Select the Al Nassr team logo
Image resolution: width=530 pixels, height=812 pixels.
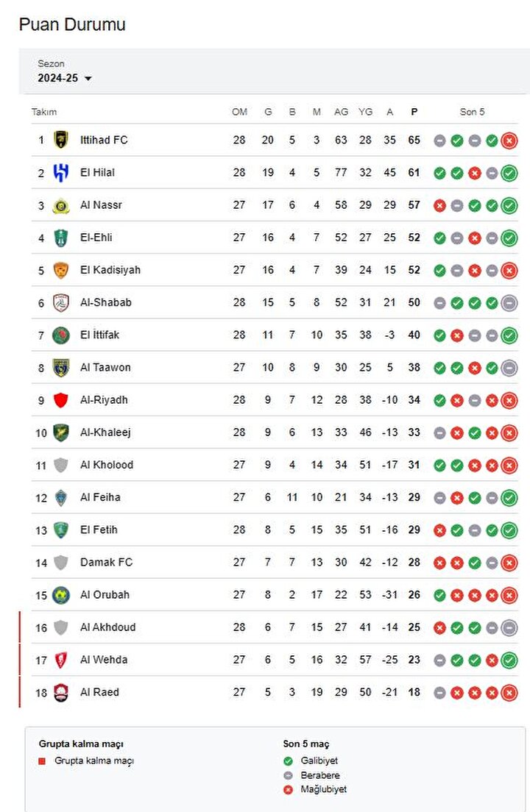61,206
